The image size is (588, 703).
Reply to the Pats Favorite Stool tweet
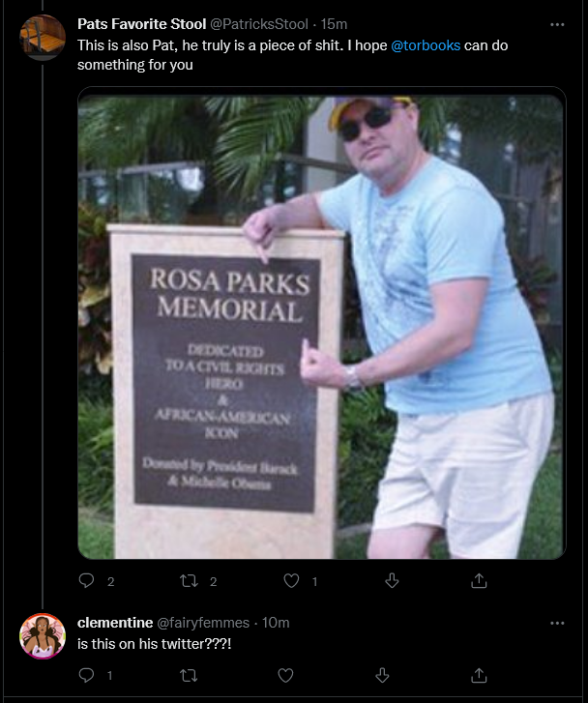pyautogui.click(x=87, y=580)
